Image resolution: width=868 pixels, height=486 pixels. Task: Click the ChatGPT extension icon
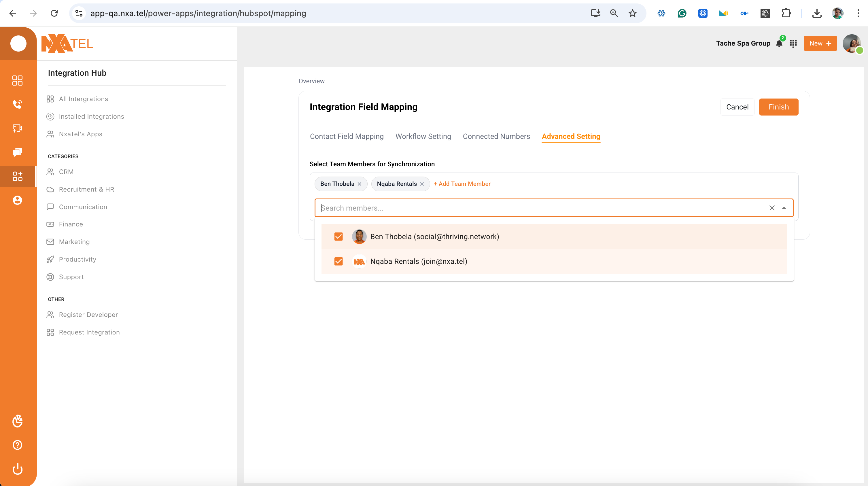pyautogui.click(x=765, y=13)
